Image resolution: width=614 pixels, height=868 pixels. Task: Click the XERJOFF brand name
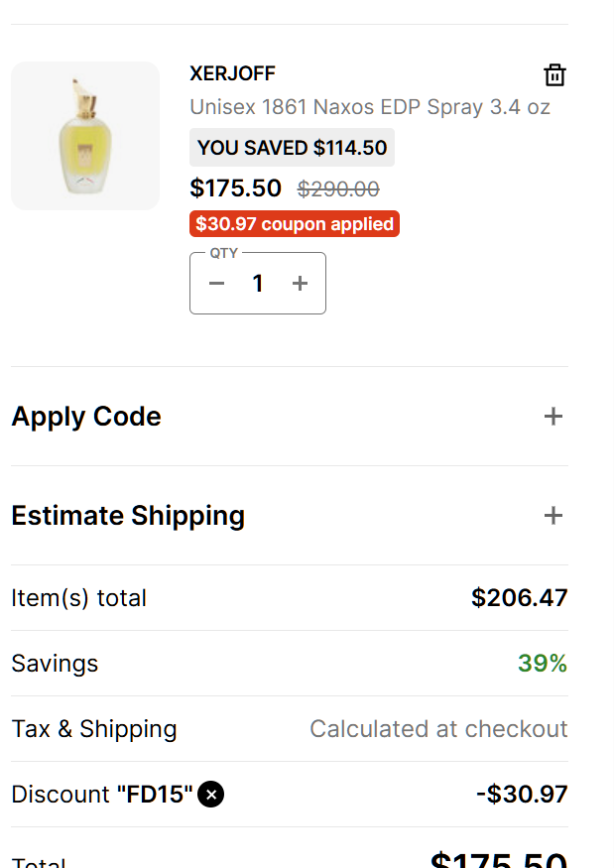pos(232,74)
